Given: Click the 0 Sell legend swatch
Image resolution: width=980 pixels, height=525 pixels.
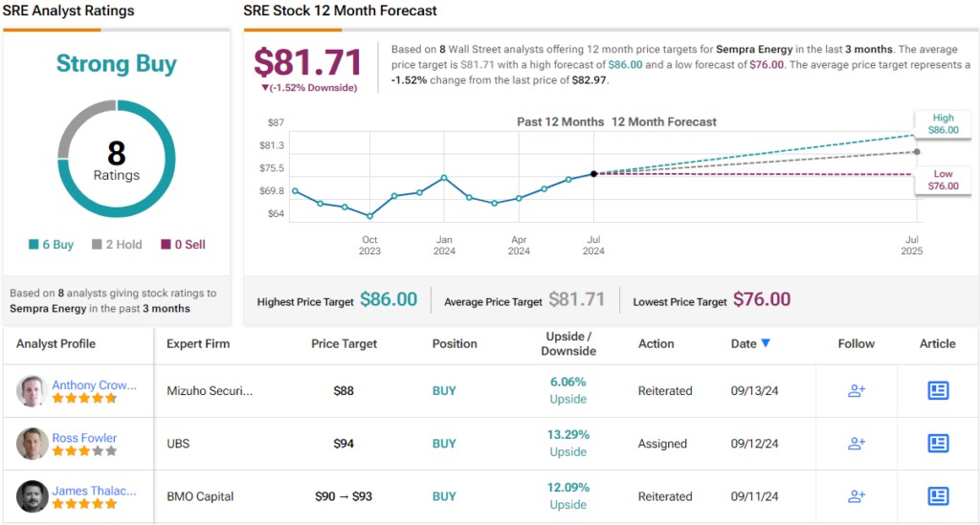Looking at the screenshot, I should click(x=166, y=245).
